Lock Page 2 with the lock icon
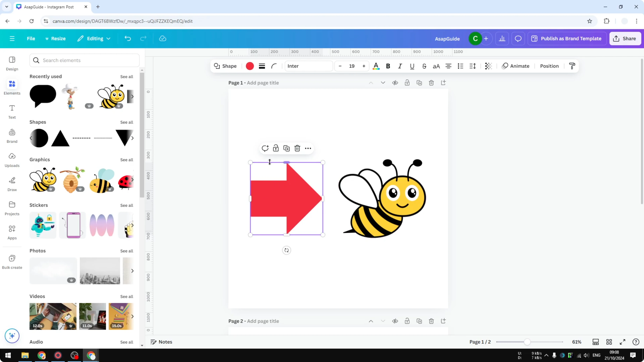The image size is (644, 362). 407,321
